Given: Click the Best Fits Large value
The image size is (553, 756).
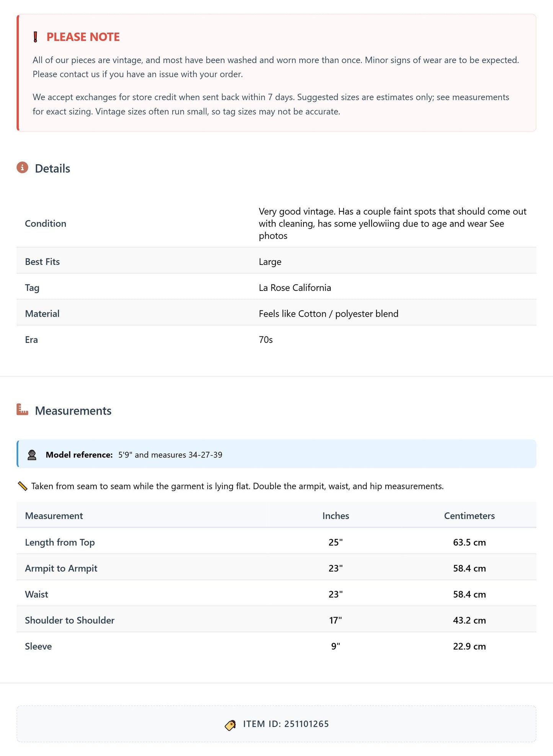Looking at the screenshot, I should point(270,262).
